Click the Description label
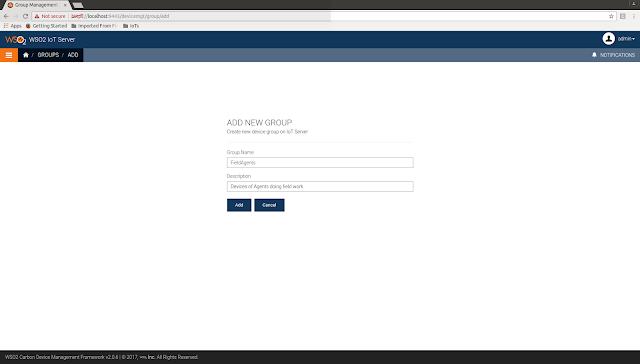640x364 pixels. pos(239,176)
